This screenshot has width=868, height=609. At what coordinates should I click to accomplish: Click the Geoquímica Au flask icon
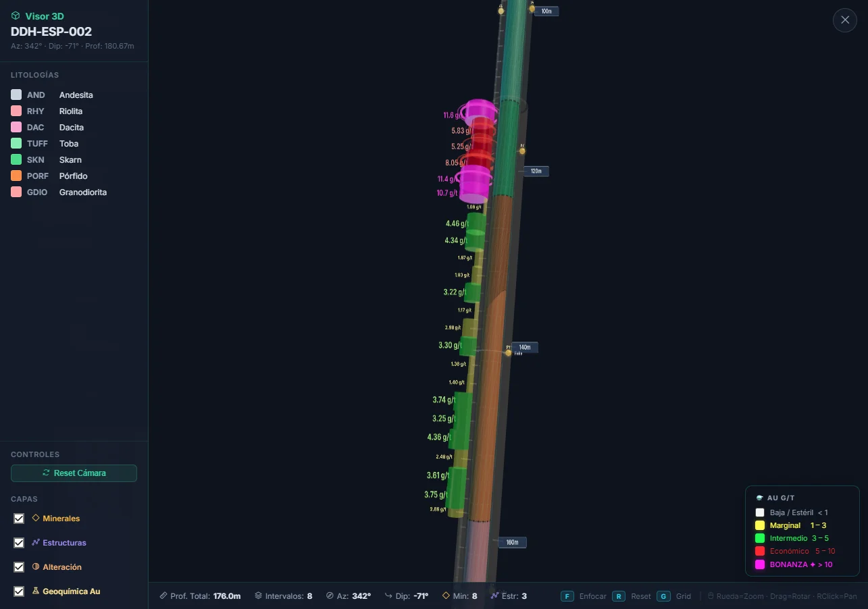(x=36, y=591)
